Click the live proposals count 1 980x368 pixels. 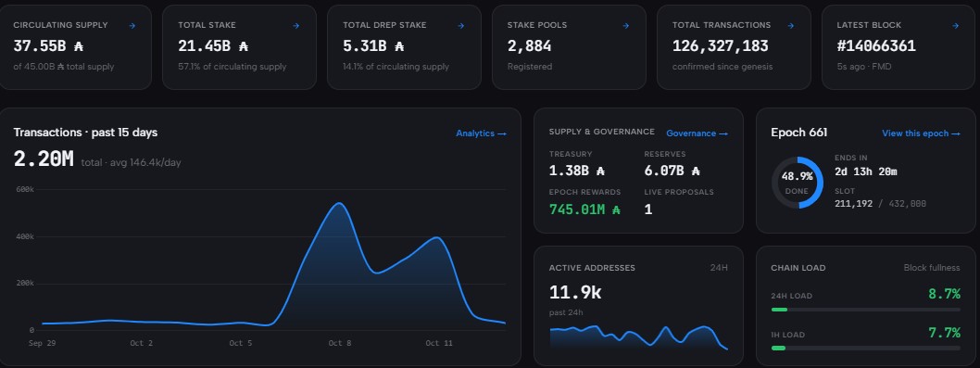(648, 209)
